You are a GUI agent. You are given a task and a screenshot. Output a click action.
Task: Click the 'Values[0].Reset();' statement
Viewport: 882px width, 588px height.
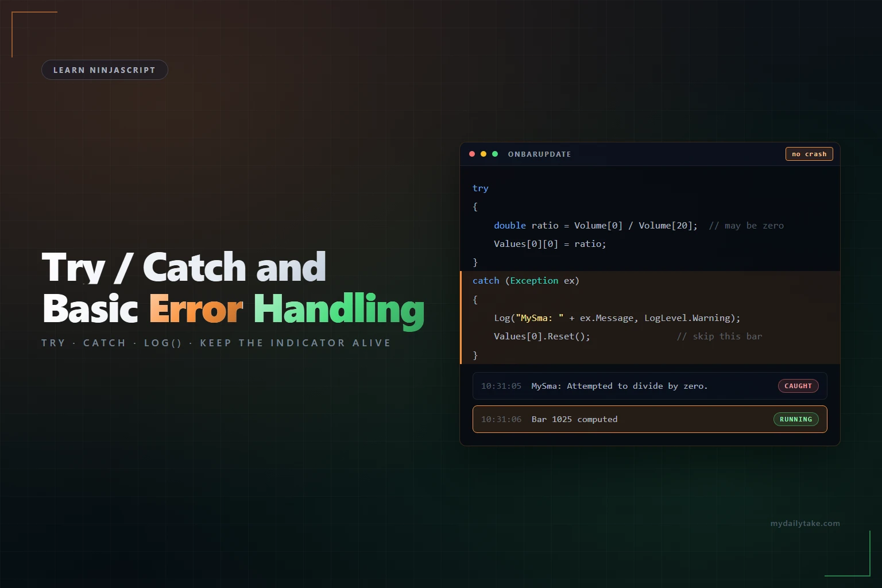point(542,336)
